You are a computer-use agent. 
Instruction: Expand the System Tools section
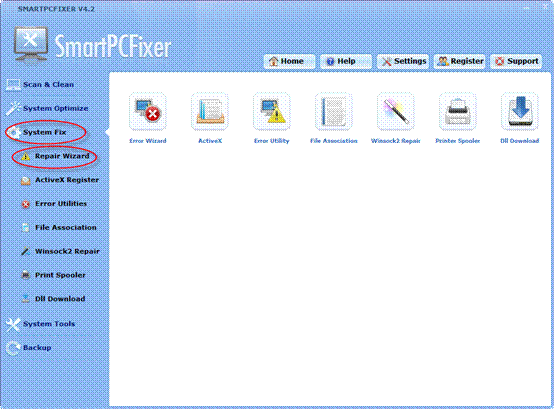41,324
